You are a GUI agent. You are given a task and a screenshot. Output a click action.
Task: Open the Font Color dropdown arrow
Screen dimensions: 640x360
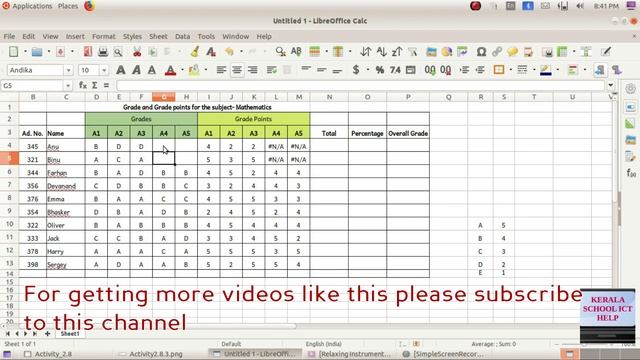coord(182,70)
